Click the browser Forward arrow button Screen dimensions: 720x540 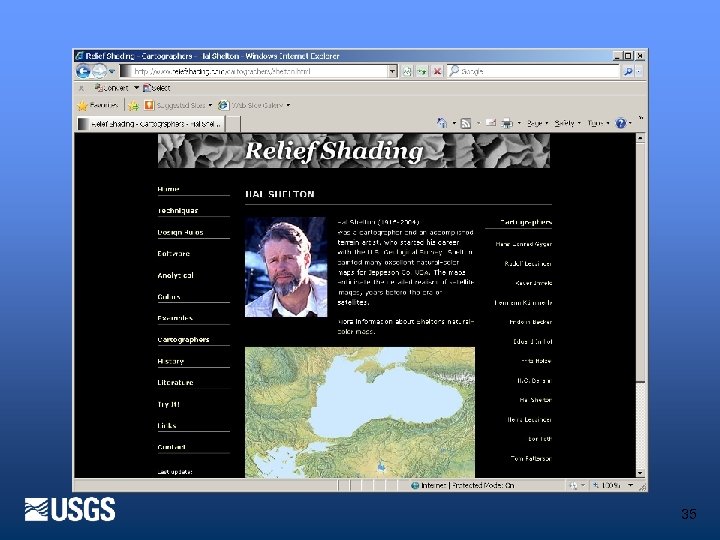coord(99,71)
